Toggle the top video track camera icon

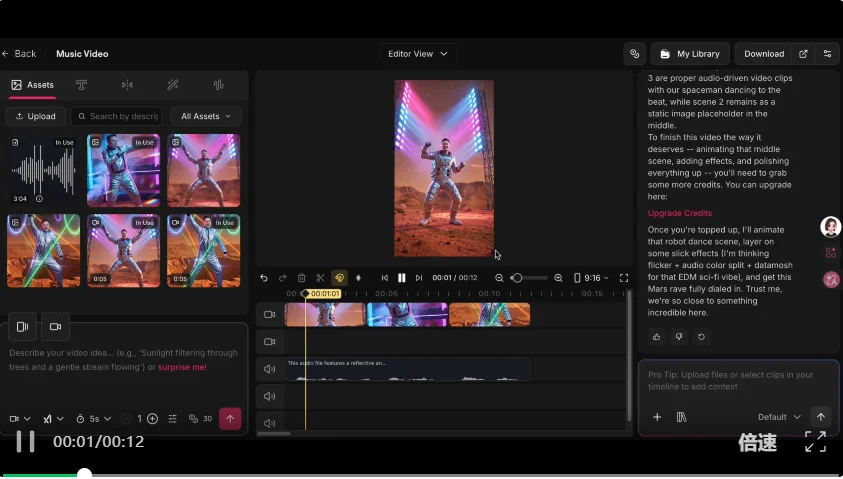(x=269, y=314)
